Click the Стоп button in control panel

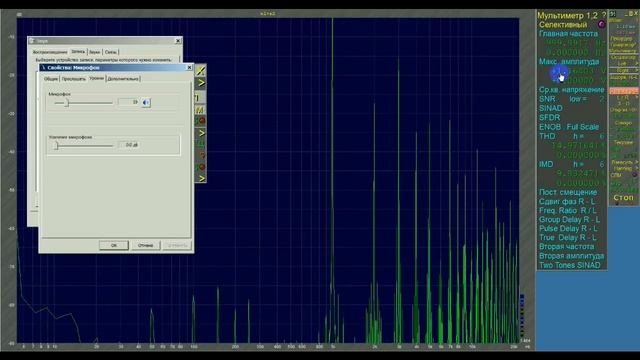click(623, 198)
